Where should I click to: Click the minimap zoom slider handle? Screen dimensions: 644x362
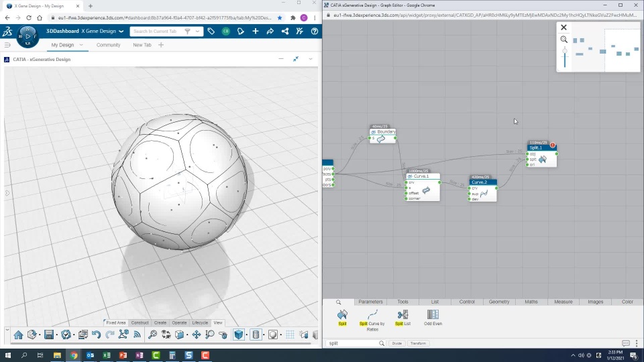[565, 51]
